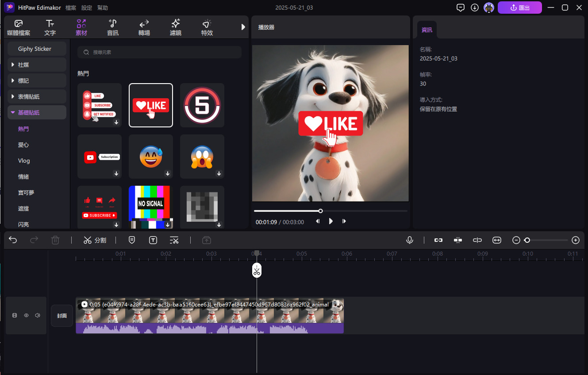Switch to the 文字 text tab
This screenshot has width=588, height=375.
tap(50, 27)
